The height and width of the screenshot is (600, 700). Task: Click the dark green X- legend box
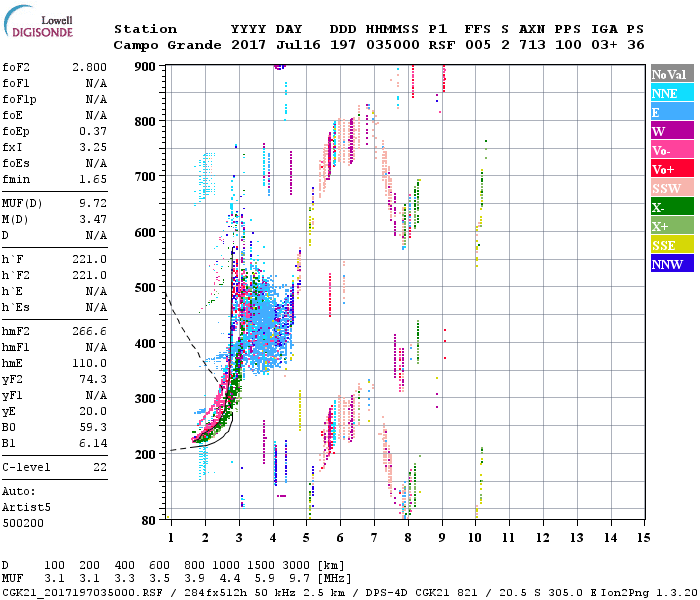tap(671, 207)
